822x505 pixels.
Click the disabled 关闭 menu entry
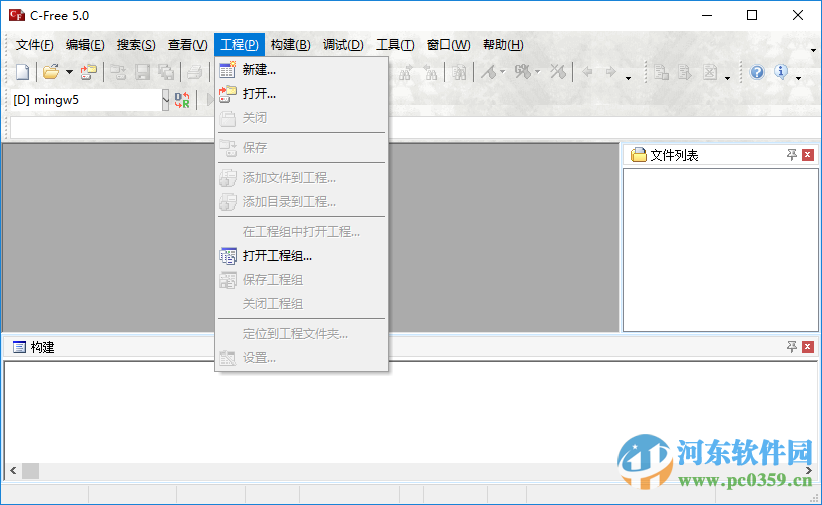click(x=301, y=118)
